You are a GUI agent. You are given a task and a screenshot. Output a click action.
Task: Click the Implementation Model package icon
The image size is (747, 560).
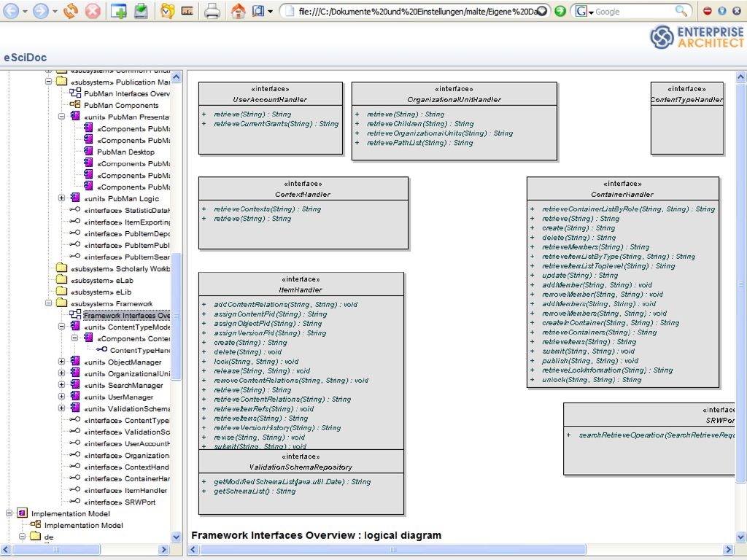click(x=22, y=513)
